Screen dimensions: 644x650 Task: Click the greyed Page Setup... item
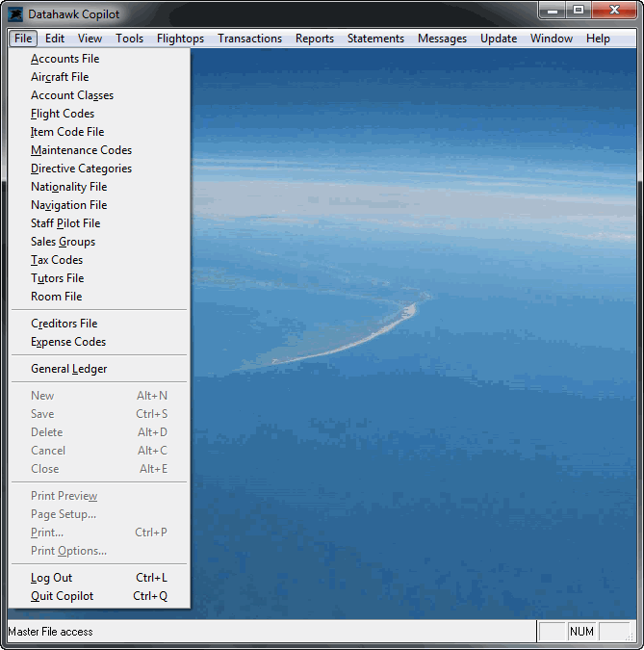point(99,514)
